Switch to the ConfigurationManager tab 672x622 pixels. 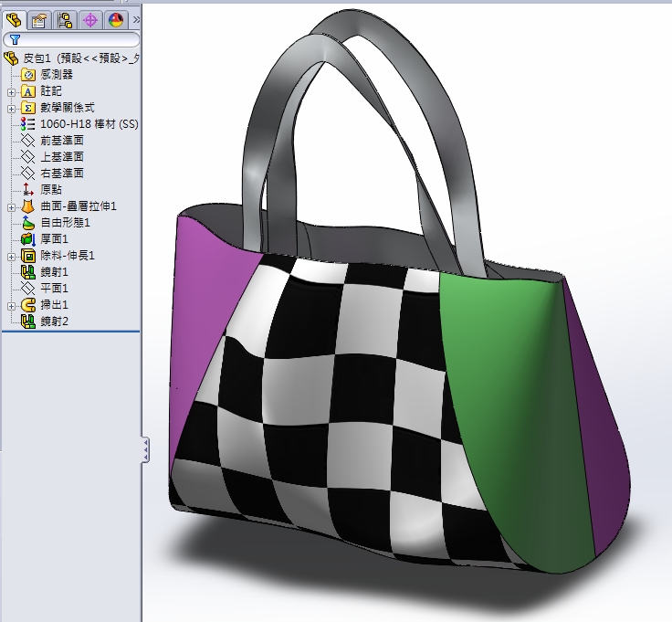[x=65, y=20]
